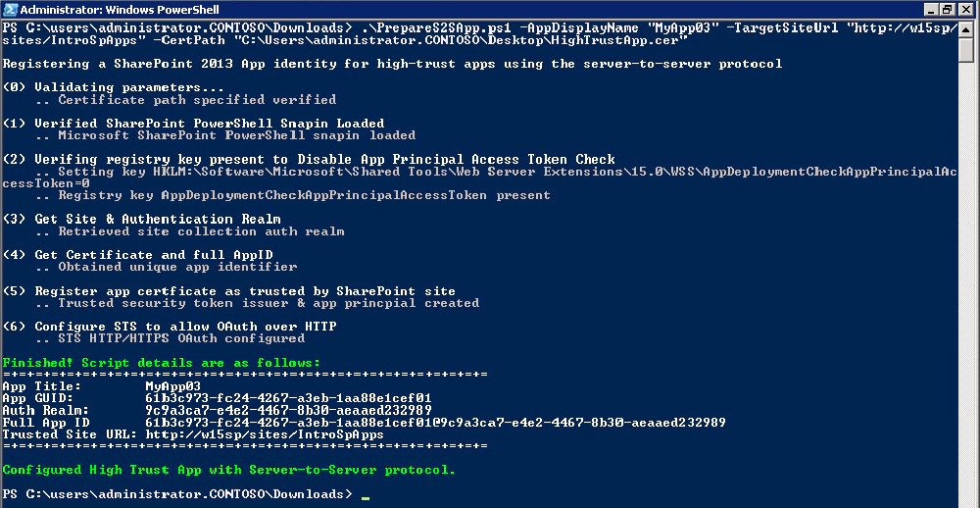Click the MyApp03 App Title value
This screenshot has height=508, width=980.
pyautogui.click(x=172, y=386)
